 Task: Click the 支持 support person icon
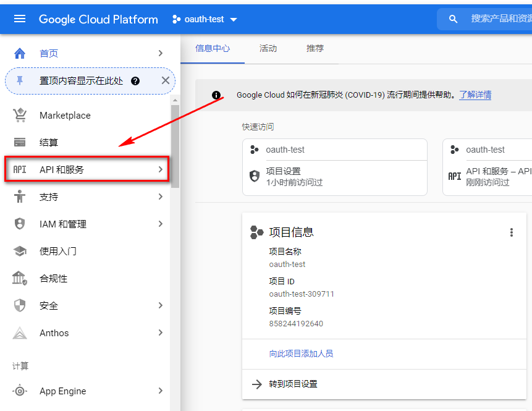tap(20, 197)
